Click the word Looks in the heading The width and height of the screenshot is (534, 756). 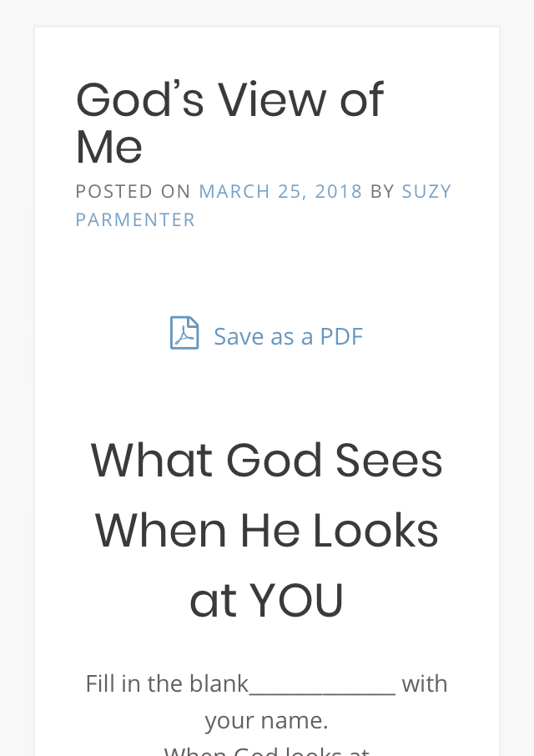click(x=376, y=531)
